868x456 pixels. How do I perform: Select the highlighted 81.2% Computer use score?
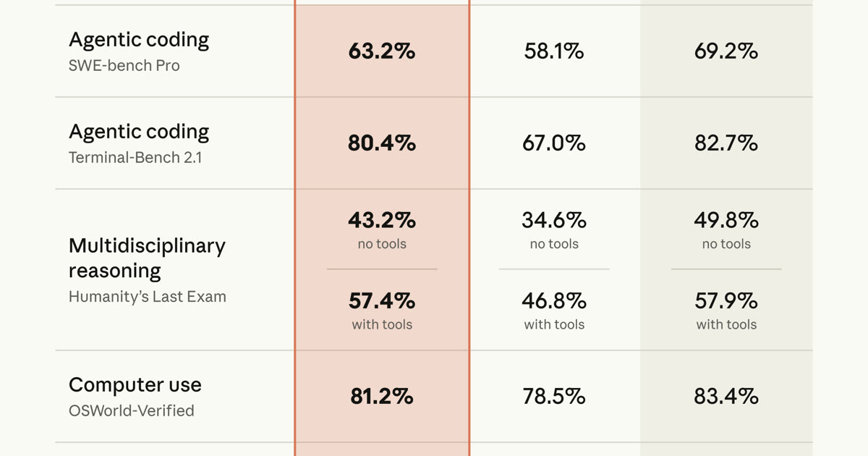[x=382, y=397]
